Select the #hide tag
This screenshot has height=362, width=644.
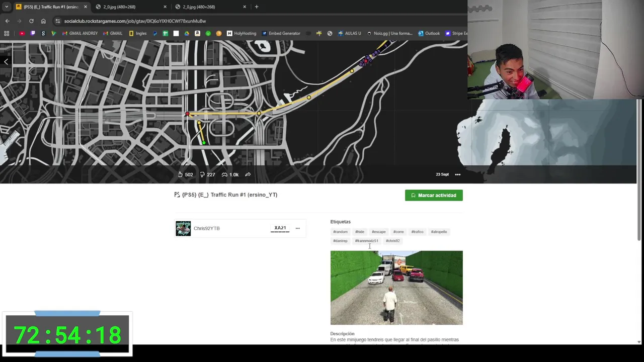coord(360,232)
